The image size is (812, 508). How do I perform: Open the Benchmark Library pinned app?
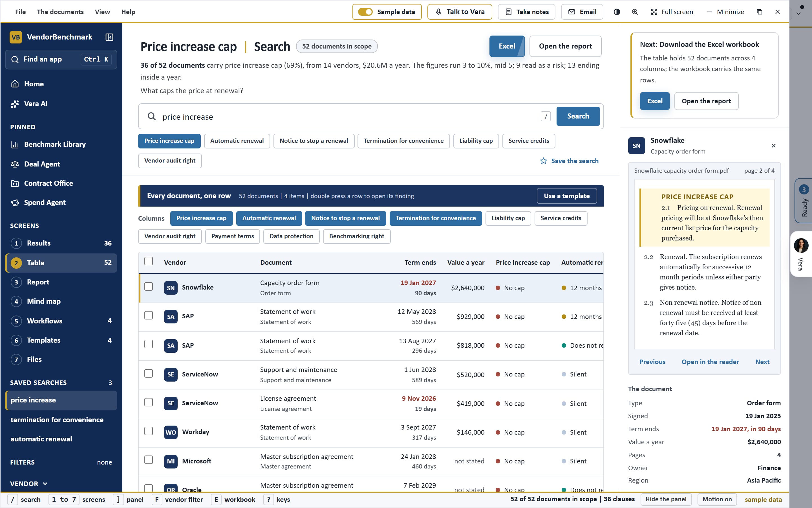click(61, 144)
